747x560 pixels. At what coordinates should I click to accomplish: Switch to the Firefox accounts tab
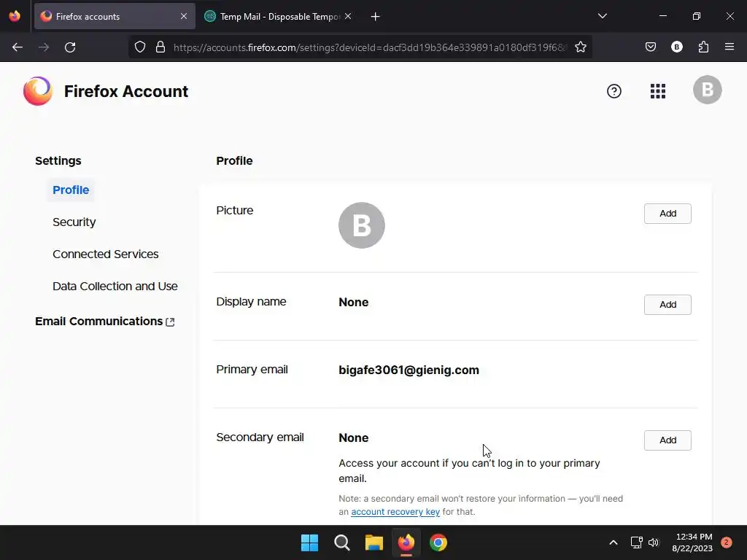[x=115, y=16]
